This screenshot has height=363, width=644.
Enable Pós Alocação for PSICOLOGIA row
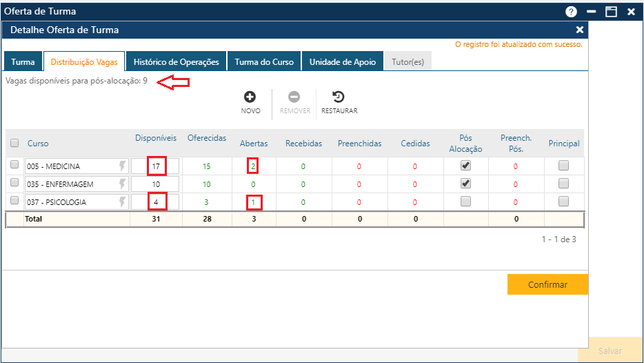(465, 201)
